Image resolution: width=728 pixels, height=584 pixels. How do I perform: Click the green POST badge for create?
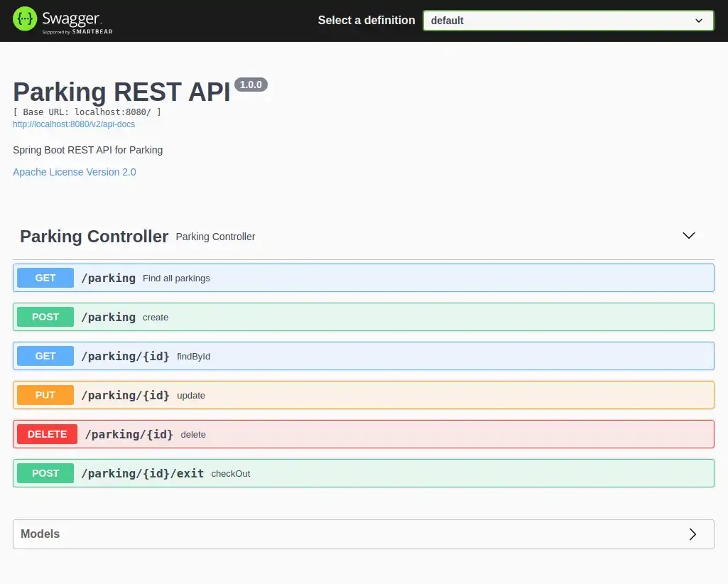pyautogui.click(x=45, y=317)
